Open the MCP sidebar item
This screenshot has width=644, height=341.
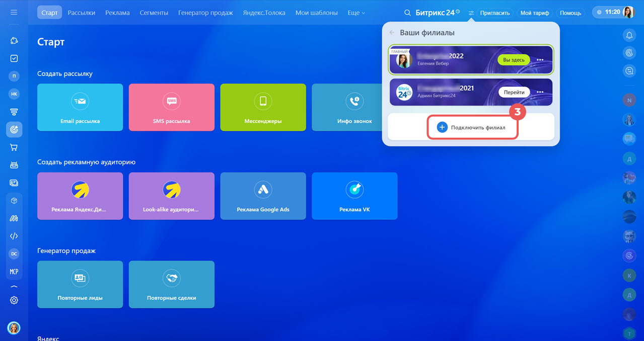coord(14,272)
